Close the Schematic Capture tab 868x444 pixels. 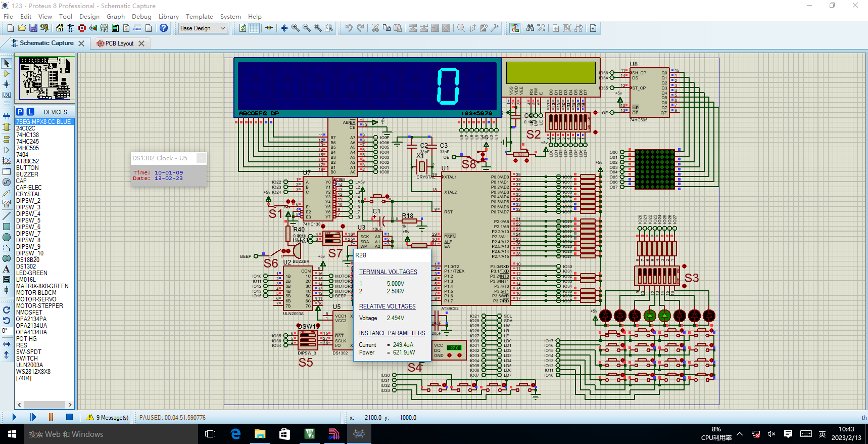click(x=81, y=43)
